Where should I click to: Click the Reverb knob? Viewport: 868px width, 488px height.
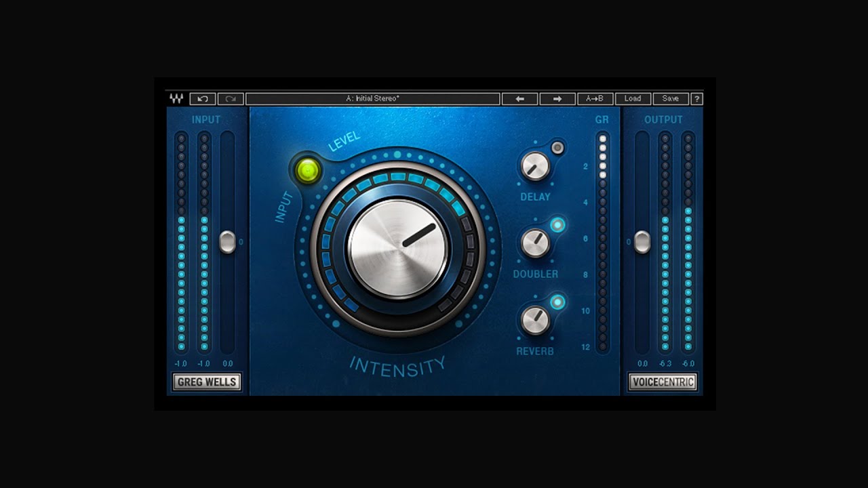tap(535, 321)
